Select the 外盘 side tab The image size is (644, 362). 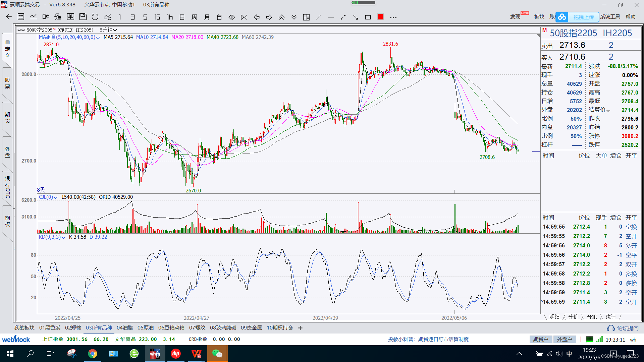[x=7, y=152]
